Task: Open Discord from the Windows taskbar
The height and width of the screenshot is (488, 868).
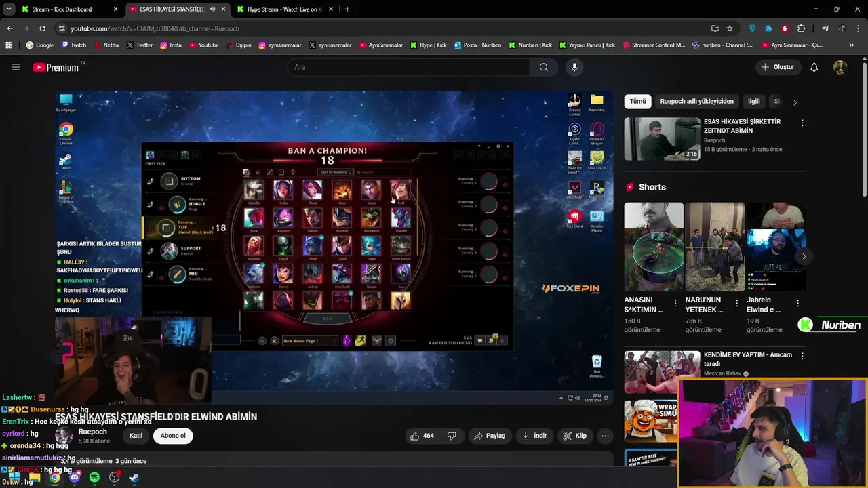Action: point(75,478)
